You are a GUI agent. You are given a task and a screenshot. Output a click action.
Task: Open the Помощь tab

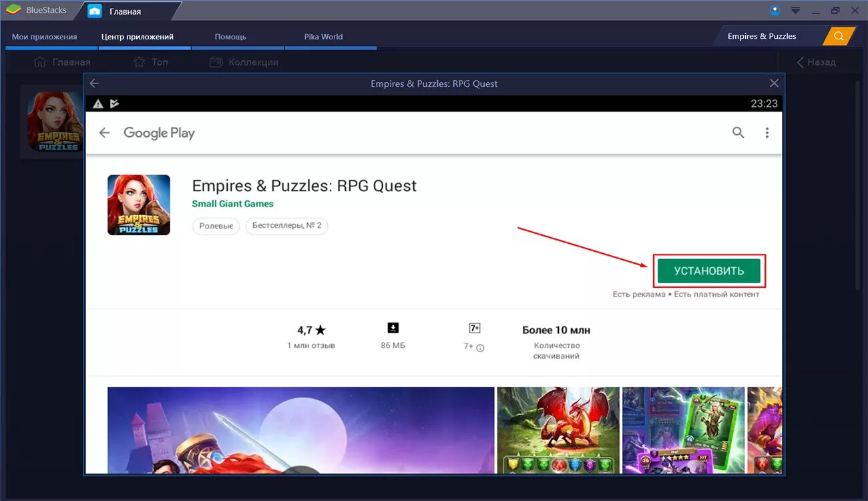(230, 37)
